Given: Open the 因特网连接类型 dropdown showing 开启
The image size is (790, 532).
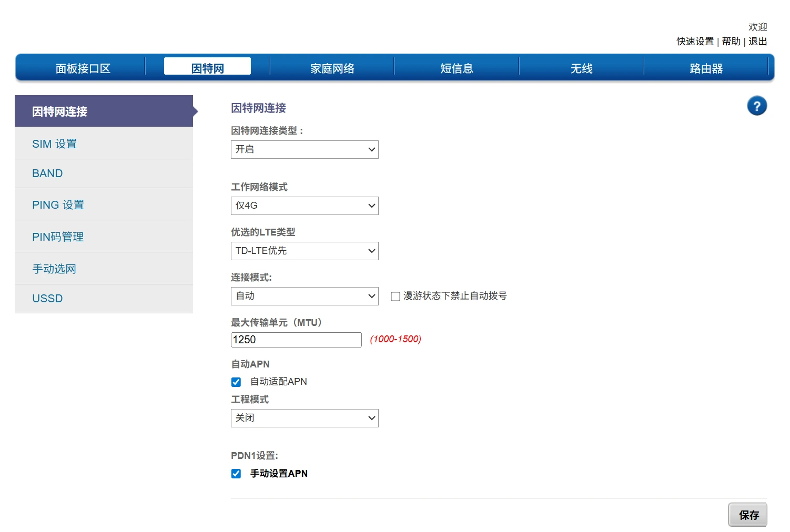Looking at the screenshot, I should [x=305, y=149].
